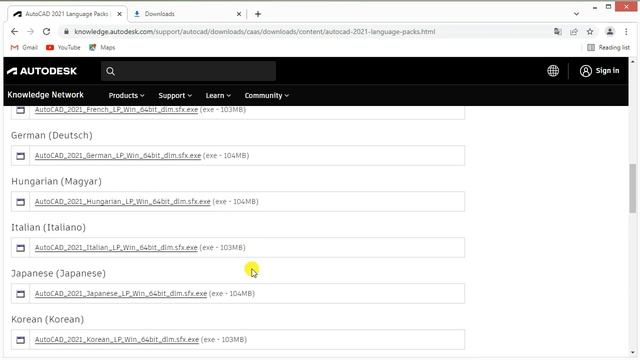Click in the Autodesk search field
This screenshot has height=360, width=640.
[188, 71]
